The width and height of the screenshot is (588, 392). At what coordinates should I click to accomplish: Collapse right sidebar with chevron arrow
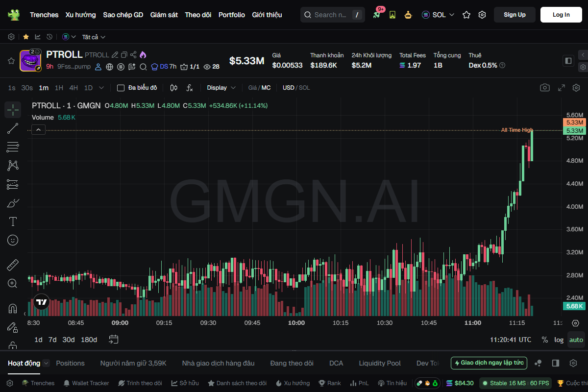583,55
